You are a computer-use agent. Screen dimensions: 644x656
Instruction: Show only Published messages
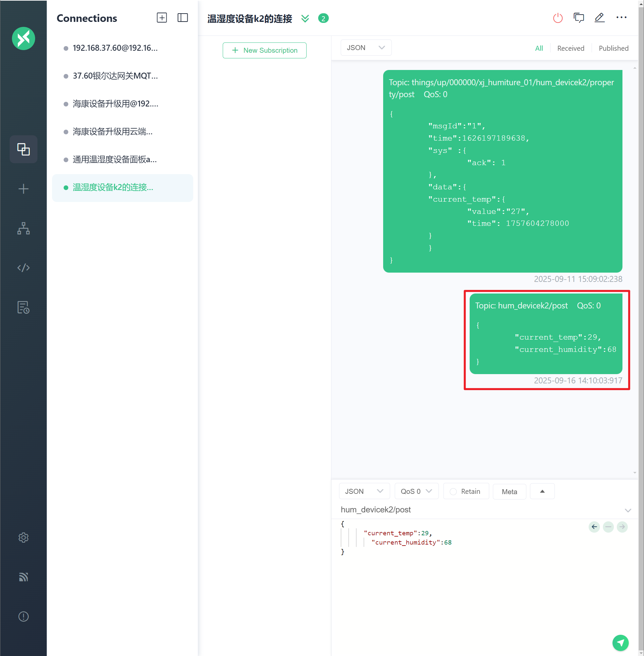pos(613,48)
